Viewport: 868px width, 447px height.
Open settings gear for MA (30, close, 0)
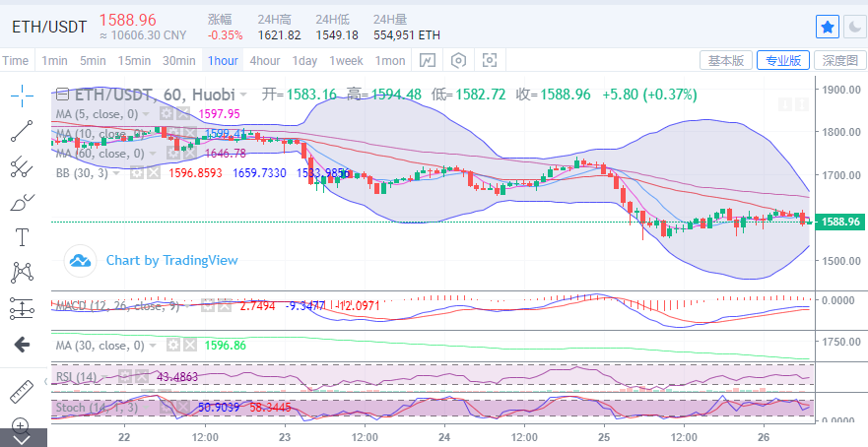173,346
